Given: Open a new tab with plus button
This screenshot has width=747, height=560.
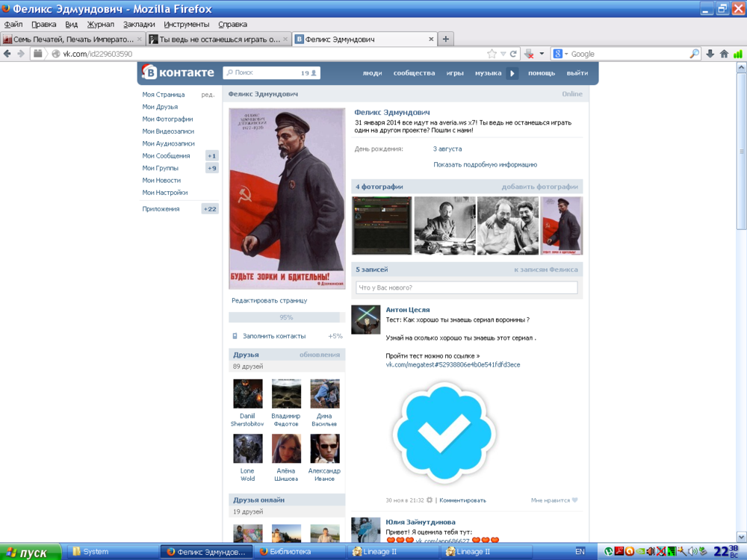Looking at the screenshot, I should 446,39.
